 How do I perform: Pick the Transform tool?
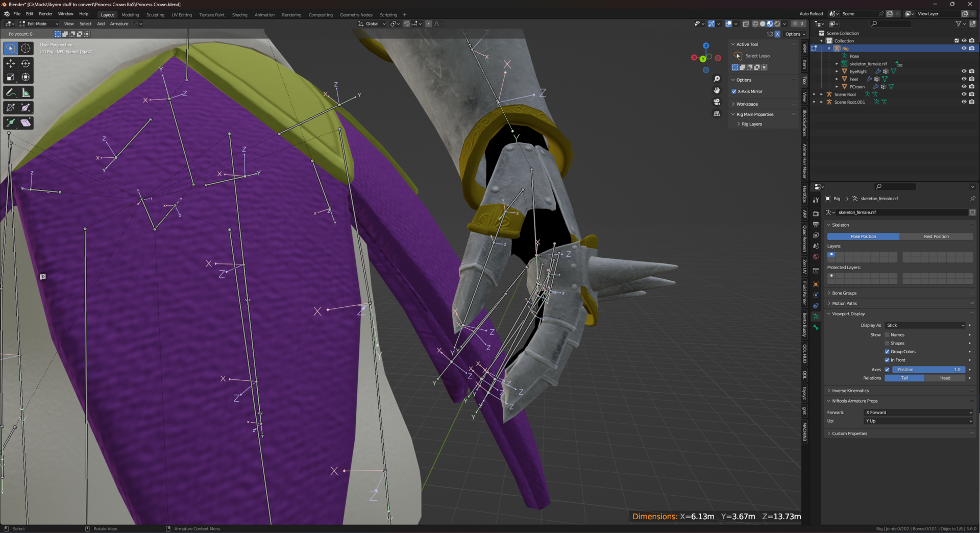point(26,77)
